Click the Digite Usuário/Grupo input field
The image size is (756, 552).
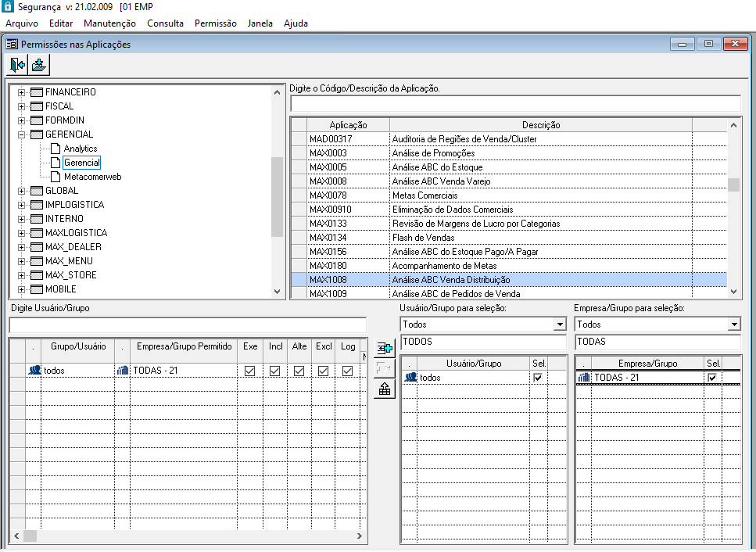pos(188,325)
